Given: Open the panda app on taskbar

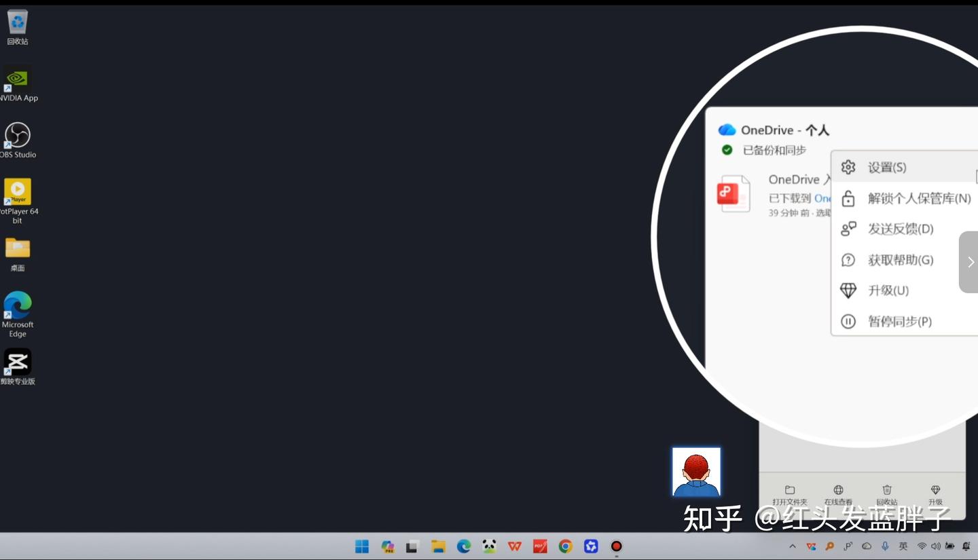Looking at the screenshot, I should coord(489,546).
